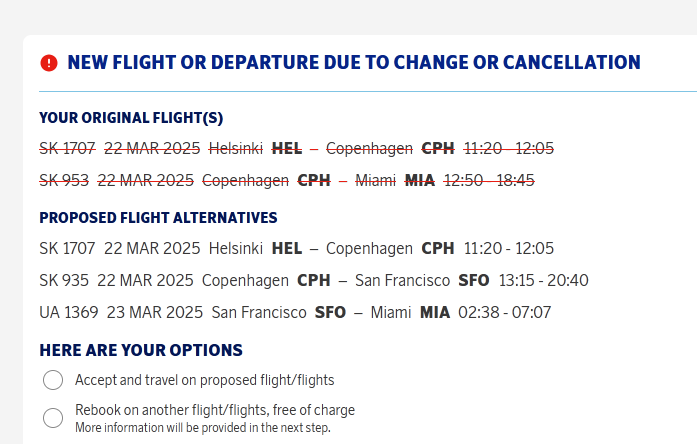Click crossed-out flight number SK 953
This screenshot has height=444, width=697.
pos(64,181)
